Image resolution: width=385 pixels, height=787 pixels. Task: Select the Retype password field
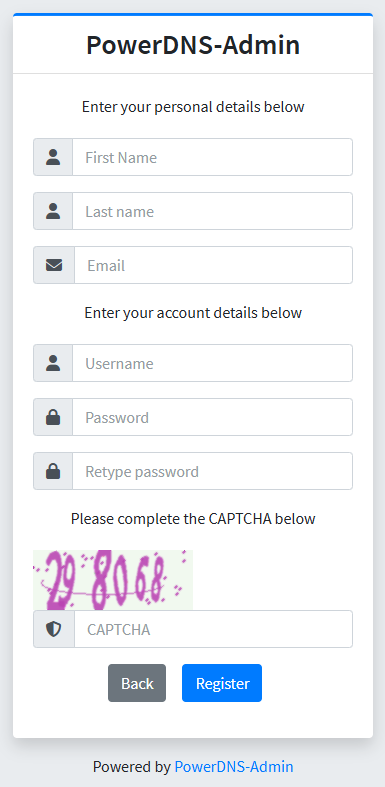(212, 471)
